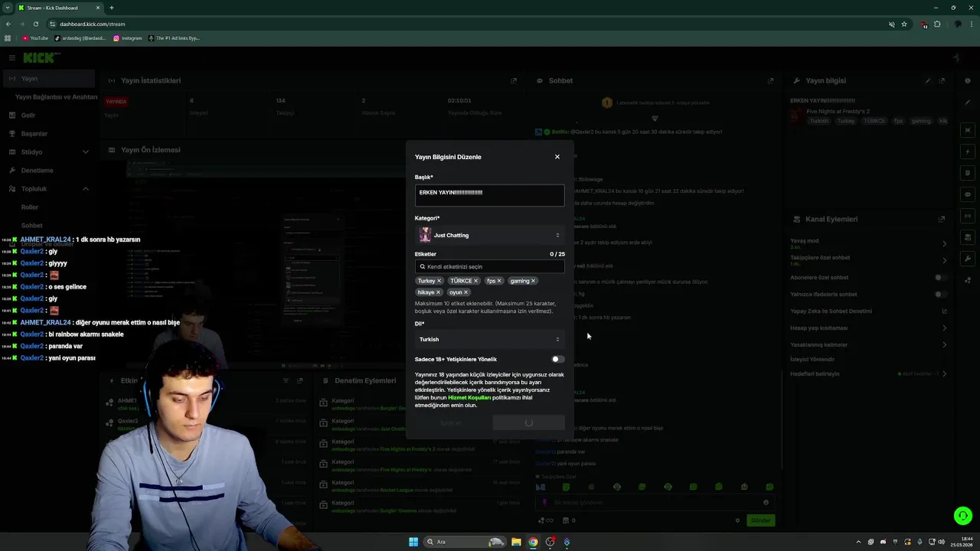Open emoji picker in message box
Image resolution: width=980 pixels, height=551 pixels.
[766, 503]
